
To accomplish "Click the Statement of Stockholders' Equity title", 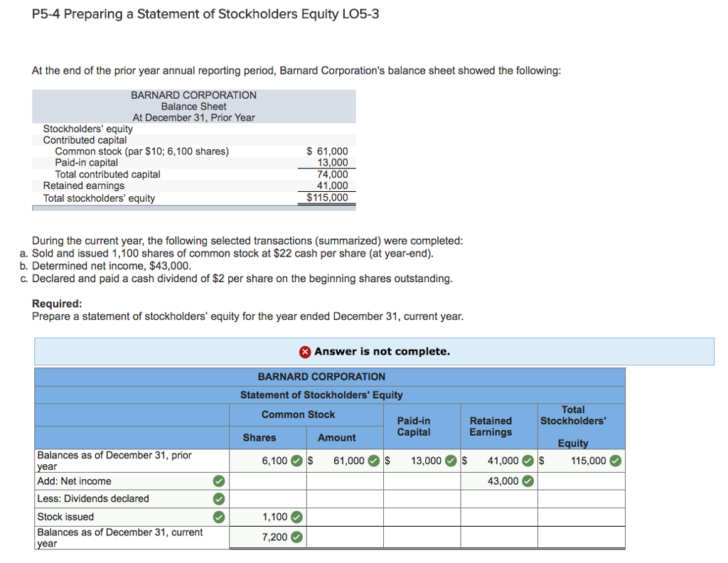I will (x=321, y=395).
